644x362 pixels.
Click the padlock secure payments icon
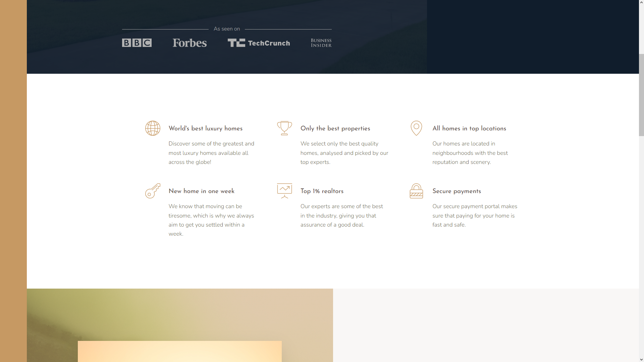point(416,191)
